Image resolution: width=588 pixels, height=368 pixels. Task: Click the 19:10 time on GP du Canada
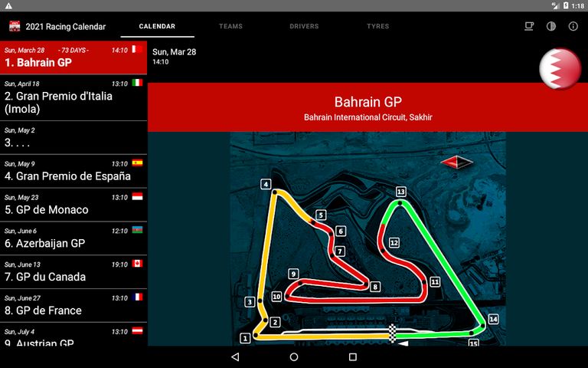[119, 264]
